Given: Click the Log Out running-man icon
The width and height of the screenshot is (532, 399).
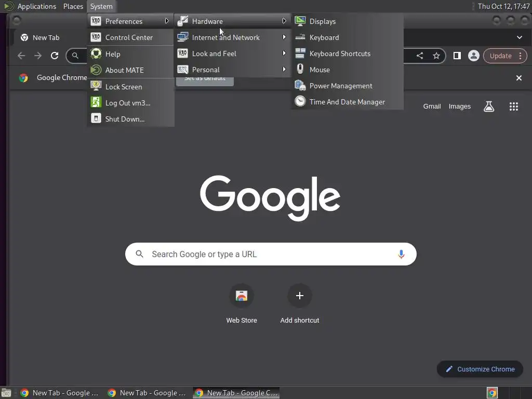Looking at the screenshot, I should point(96,102).
